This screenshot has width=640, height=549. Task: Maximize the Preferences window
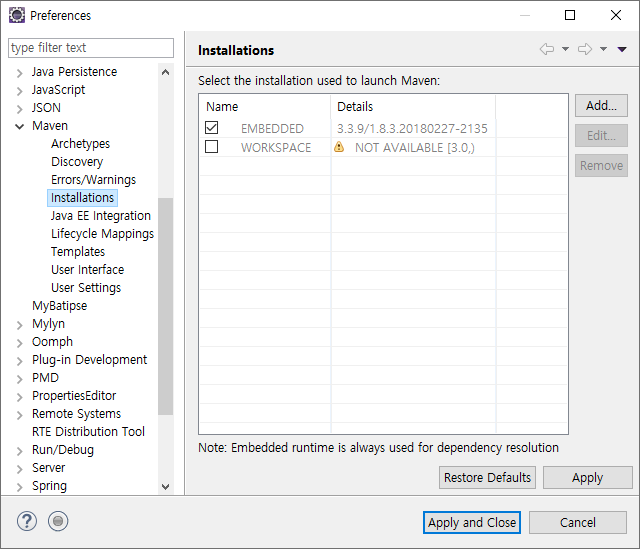tap(570, 15)
